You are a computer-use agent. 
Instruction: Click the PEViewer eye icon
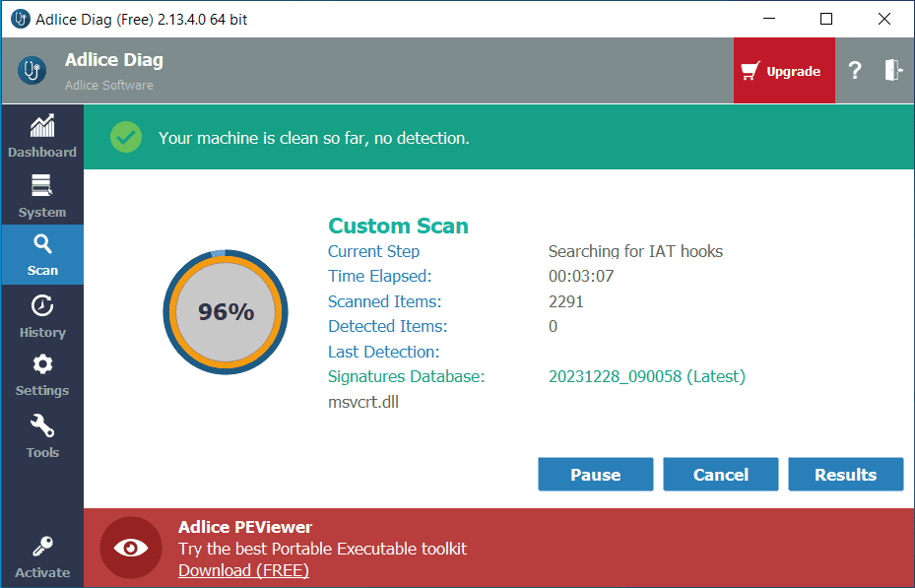point(131,548)
